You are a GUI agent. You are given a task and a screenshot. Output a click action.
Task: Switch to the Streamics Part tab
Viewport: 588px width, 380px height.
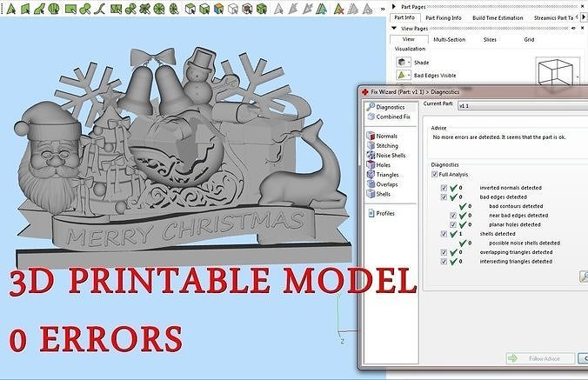tap(553, 17)
